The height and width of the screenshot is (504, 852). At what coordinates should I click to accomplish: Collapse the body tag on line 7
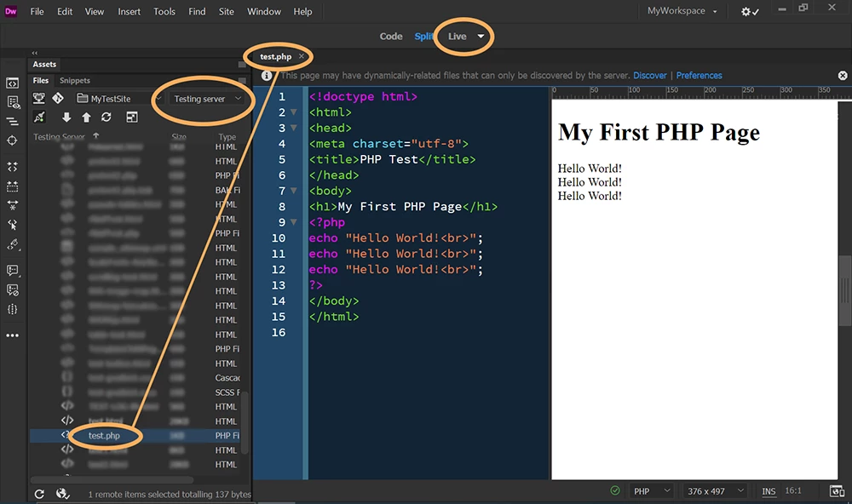point(293,191)
